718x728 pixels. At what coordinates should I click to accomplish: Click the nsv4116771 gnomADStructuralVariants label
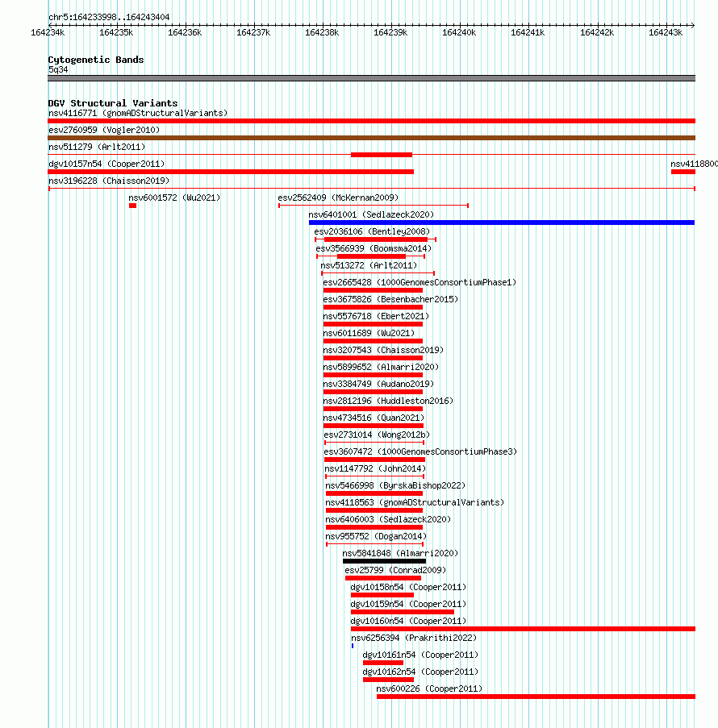point(138,114)
